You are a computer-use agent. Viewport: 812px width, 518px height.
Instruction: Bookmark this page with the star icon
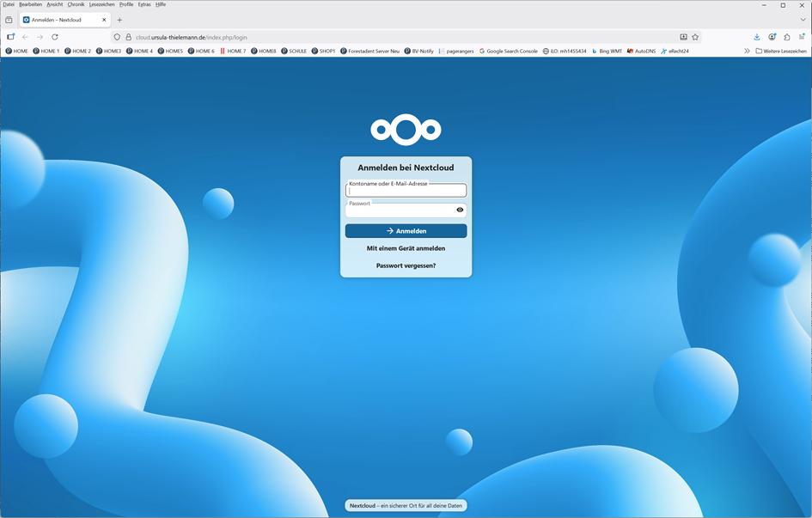695,37
